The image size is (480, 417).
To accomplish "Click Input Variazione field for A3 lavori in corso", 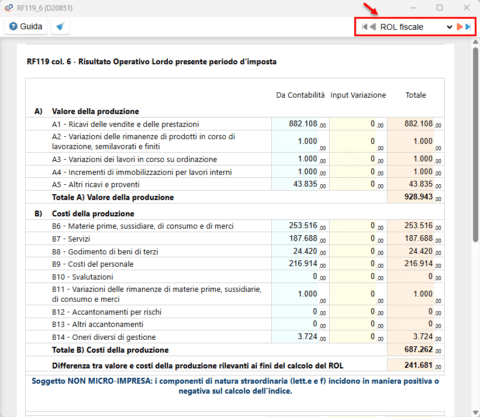I will coord(358,159).
